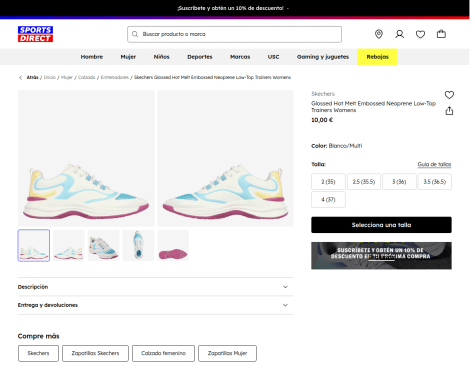
Task: Open the Marcas menu
Action: (x=240, y=57)
